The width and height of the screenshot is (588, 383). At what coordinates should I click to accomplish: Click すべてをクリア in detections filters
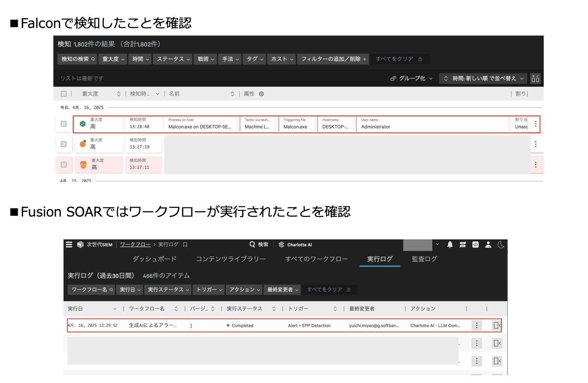click(x=399, y=59)
